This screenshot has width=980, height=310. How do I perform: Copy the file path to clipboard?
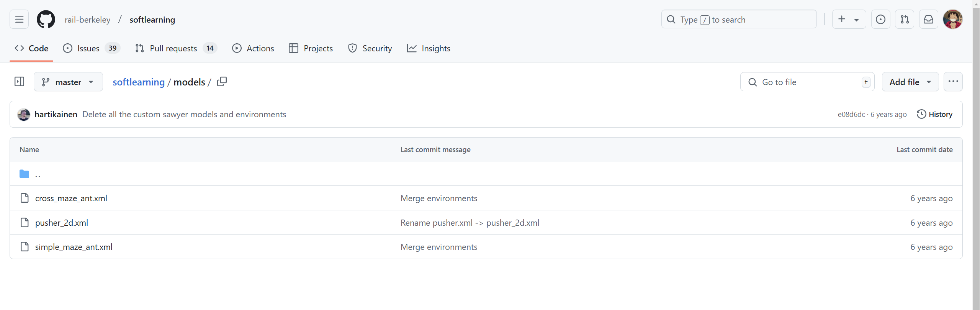tap(222, 82)
